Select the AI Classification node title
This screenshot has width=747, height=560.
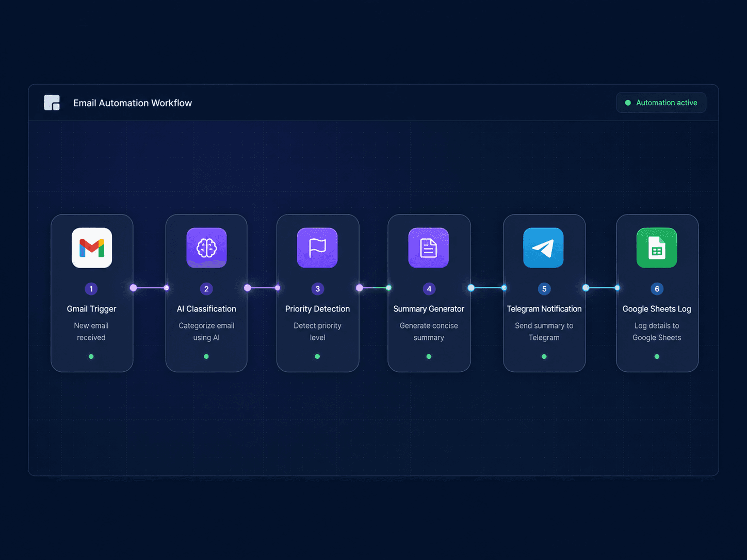(x=206, y=309)
